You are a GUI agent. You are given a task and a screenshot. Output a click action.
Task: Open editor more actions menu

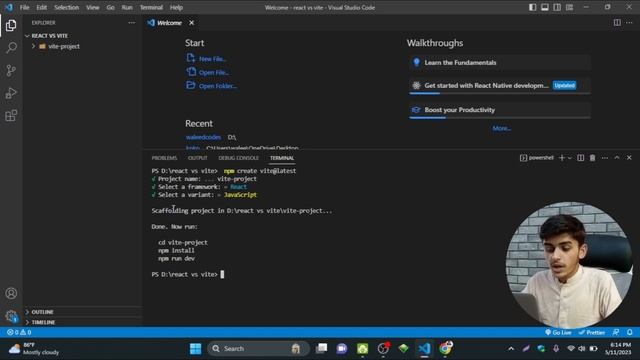[x=629, y=23]
